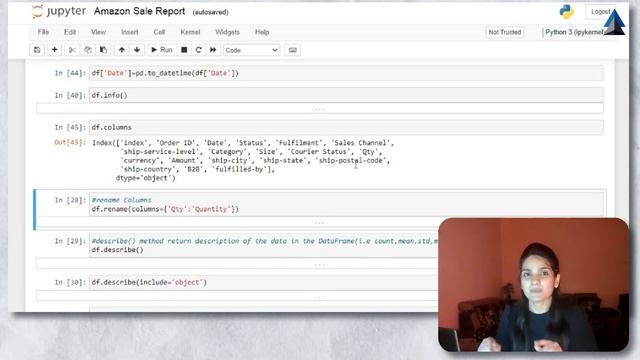Interrupt the kernel with stop icon

[184, 50]
